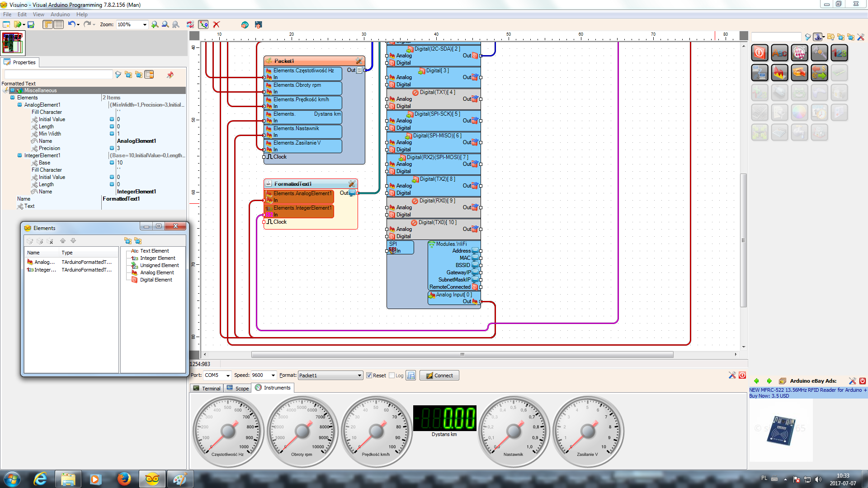
Task: Switch to the Scope tab
Action: (x=238, y=388)
